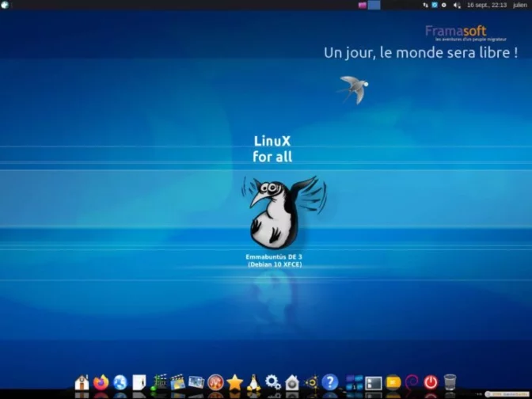
Task: Click the film clapperboard multimedia dock icon
Action: pyautogui.click(x=177, y=383)
